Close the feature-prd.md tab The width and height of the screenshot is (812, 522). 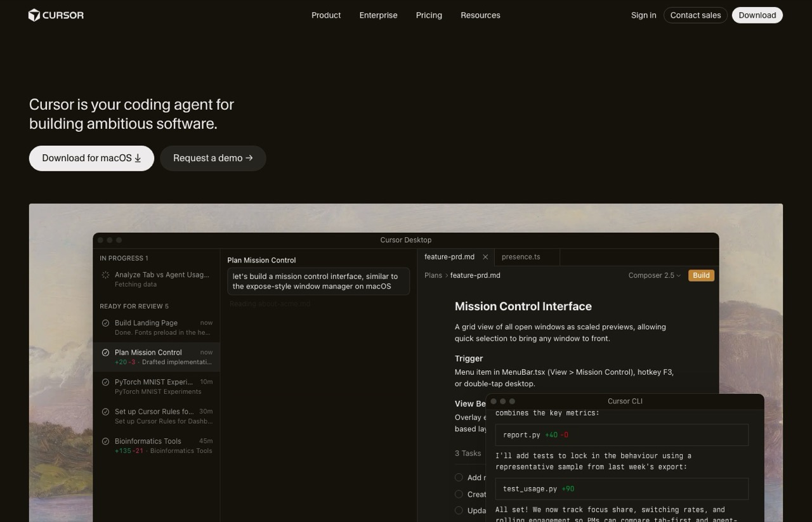[x=485, y=257]
